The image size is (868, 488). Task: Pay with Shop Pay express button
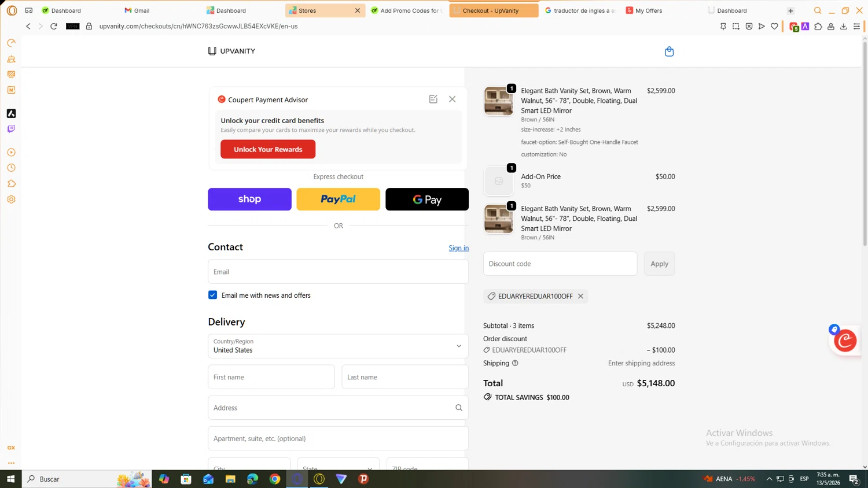[249, 199]
